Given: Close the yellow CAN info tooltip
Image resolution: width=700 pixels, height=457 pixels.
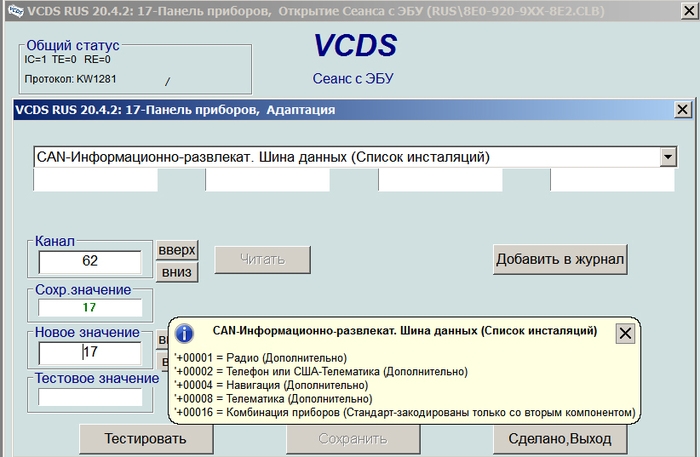Looking at the screenshot, I should tap(625, 333).
